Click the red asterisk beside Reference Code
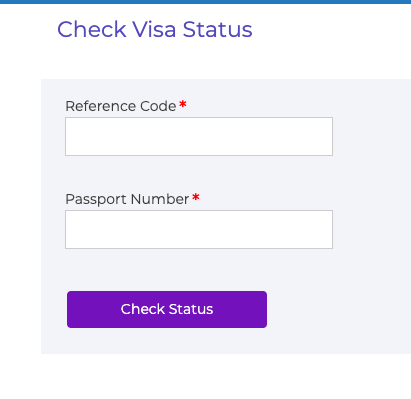The width and height of the screenshot is (411, 399). click(x=183, y=104)
